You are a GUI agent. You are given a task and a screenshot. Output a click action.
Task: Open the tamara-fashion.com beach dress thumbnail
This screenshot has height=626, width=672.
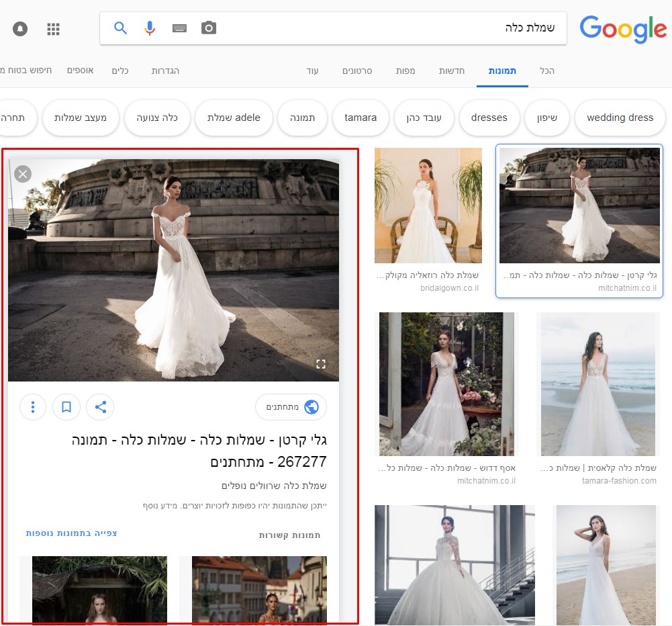click(x=597, y=384)
